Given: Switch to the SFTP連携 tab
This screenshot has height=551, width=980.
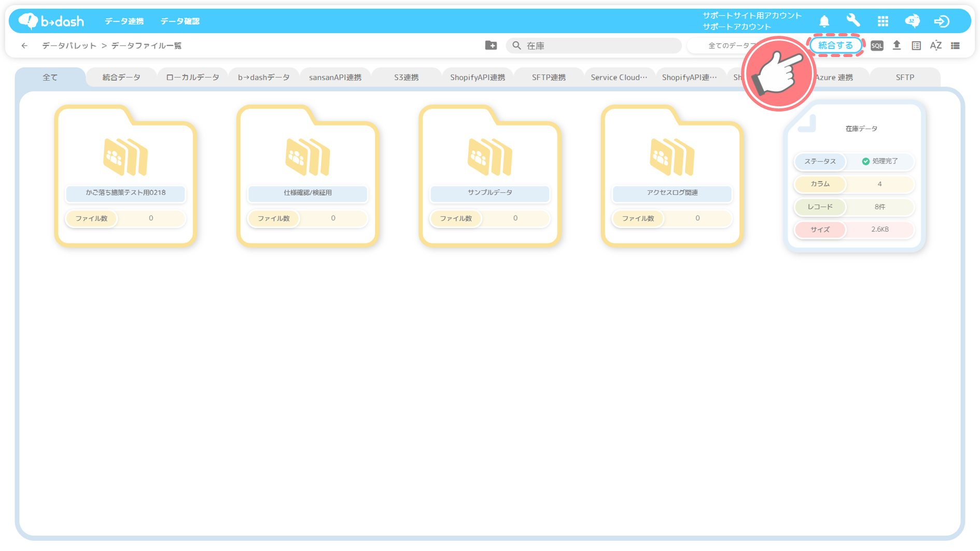Looking at the screenshot, I should point(549,77).
